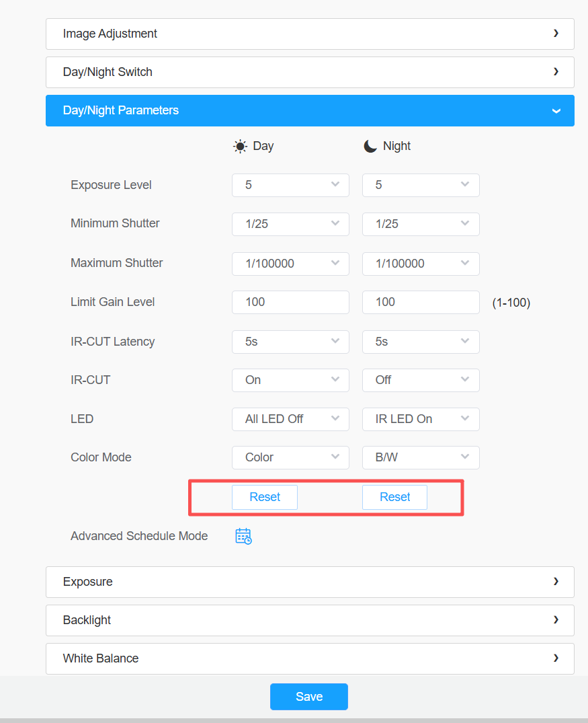588x723 pixels.
Task: Open Day Minimum Shutter dropdown
Action: 290,224
